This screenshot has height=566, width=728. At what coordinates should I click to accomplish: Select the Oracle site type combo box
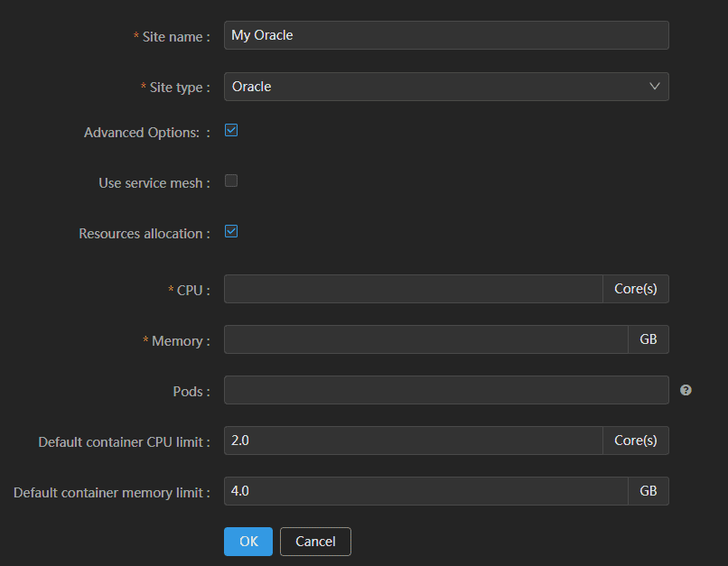446,87
